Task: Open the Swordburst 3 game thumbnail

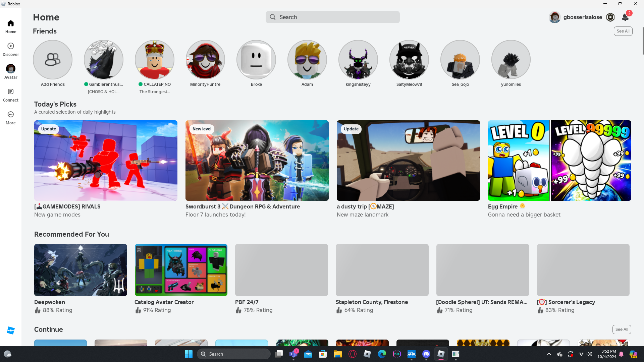Action: pos(257,161)
